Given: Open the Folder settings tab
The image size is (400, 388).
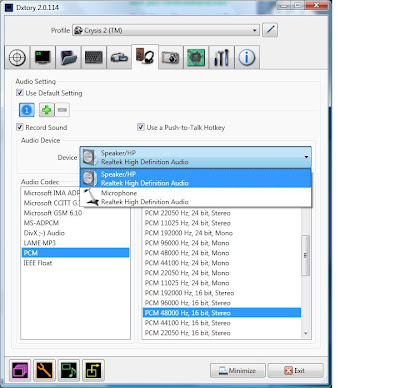Looking at the screenshot, I should [69, 58].
